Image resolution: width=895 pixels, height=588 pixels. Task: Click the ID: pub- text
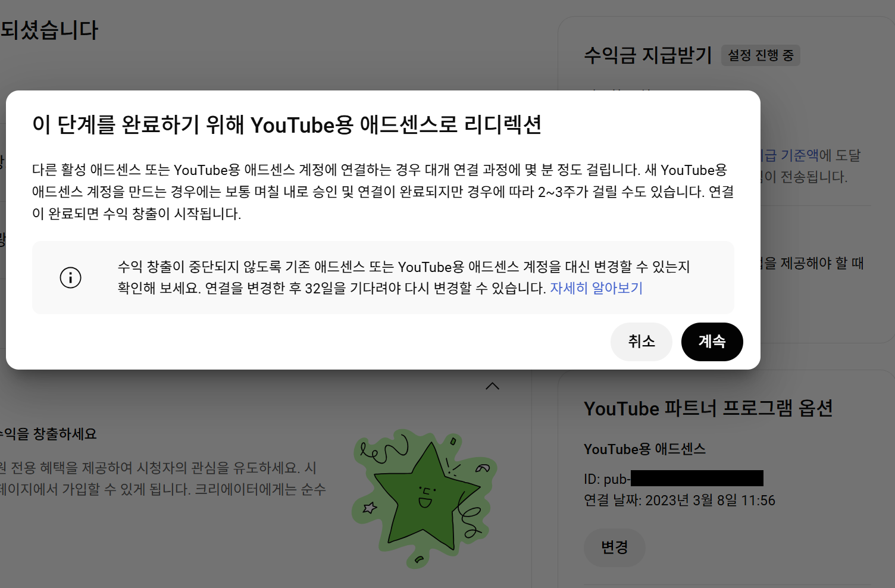click(x=607, y=479)
